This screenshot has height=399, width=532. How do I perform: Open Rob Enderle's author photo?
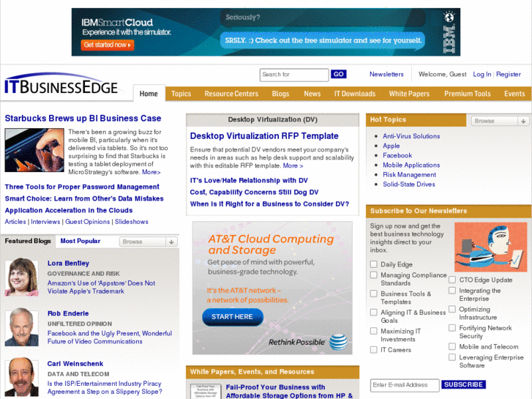click(21, 327)
